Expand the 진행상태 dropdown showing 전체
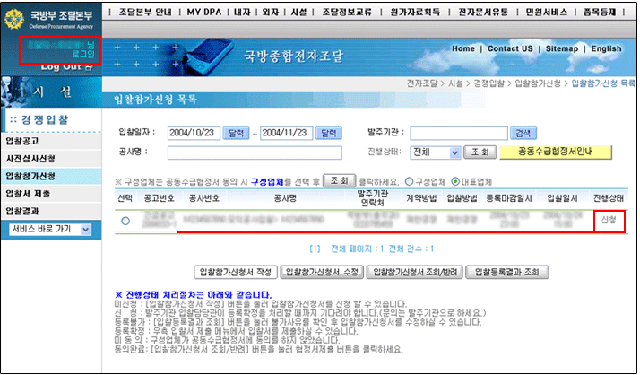This screenshot has width=640, height=375. (436, 152)
